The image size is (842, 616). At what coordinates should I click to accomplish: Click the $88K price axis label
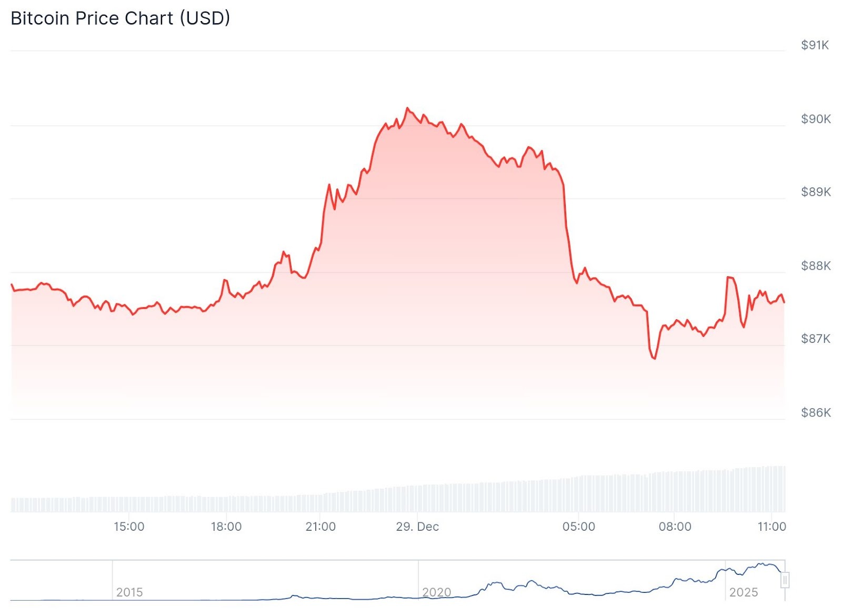point(816,266)
